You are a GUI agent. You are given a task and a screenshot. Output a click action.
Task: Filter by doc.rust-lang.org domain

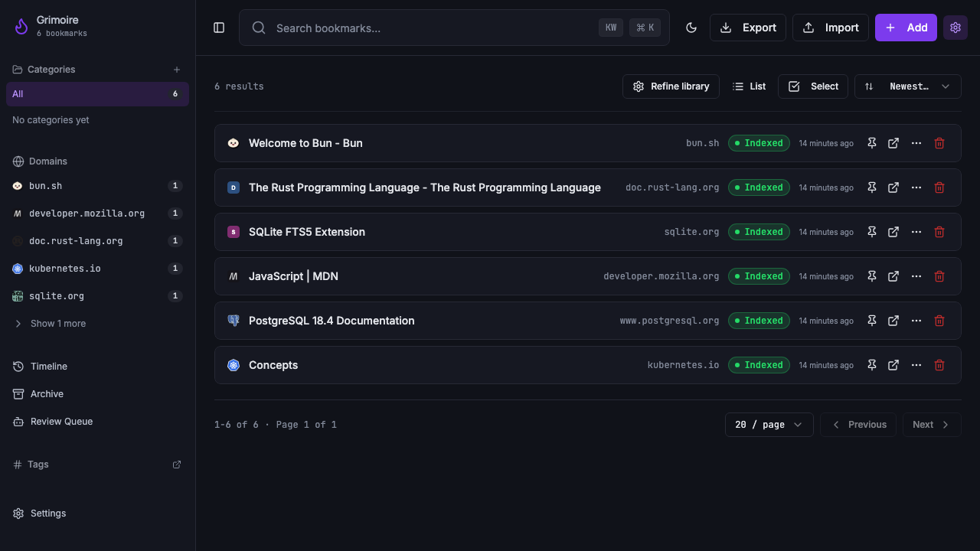click(97, 241)
